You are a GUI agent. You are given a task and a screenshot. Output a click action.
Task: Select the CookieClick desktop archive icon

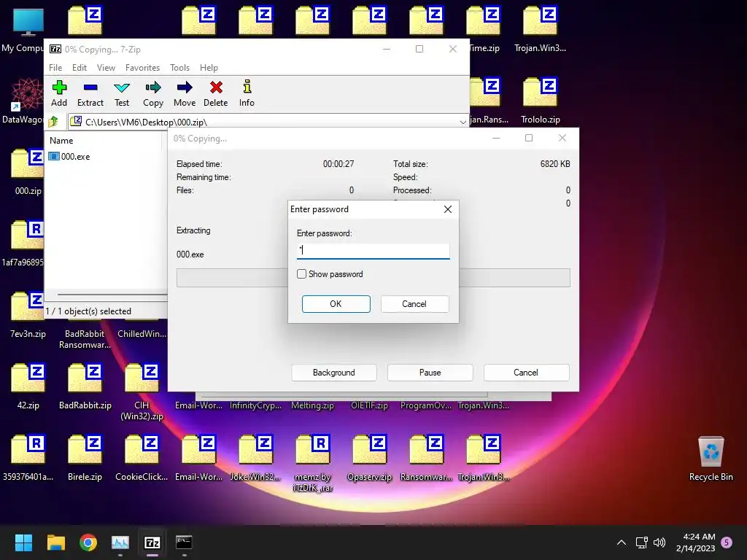[142, 458]
